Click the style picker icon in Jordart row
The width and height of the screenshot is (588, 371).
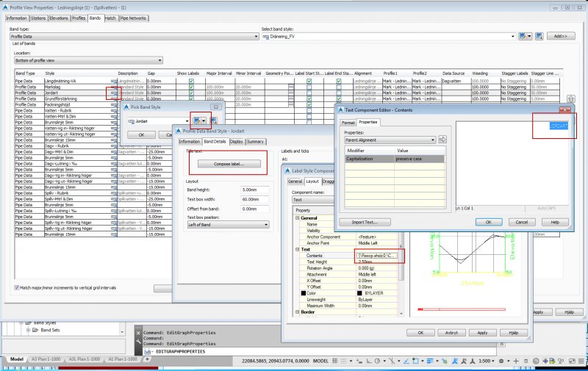[x=113, y=93]
